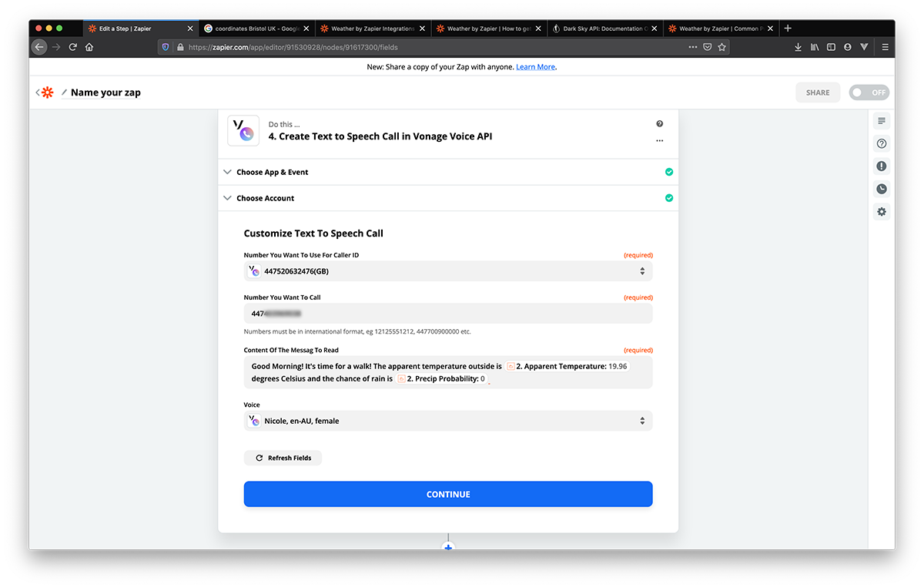Close the Edit a Step Zapier tab

(x=190, y=29)
